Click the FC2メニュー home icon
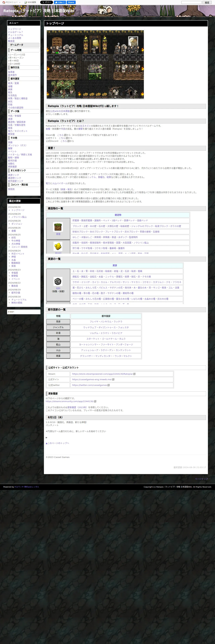 coord(4,2)
